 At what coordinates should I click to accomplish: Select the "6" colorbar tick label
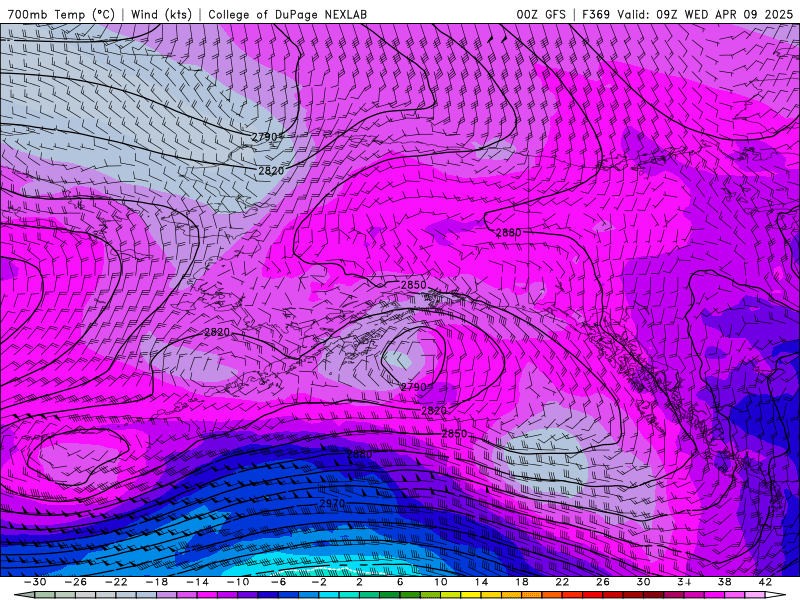(x=400, y=582)
